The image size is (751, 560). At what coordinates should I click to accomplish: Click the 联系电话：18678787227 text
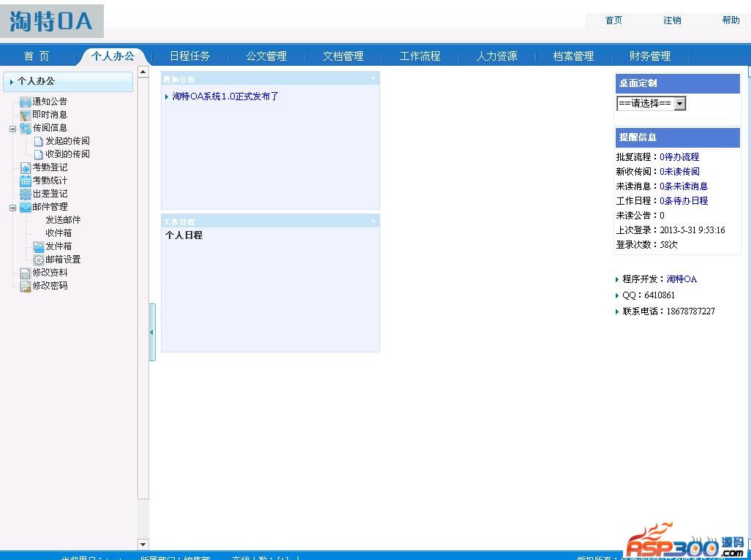coord(668,311)
